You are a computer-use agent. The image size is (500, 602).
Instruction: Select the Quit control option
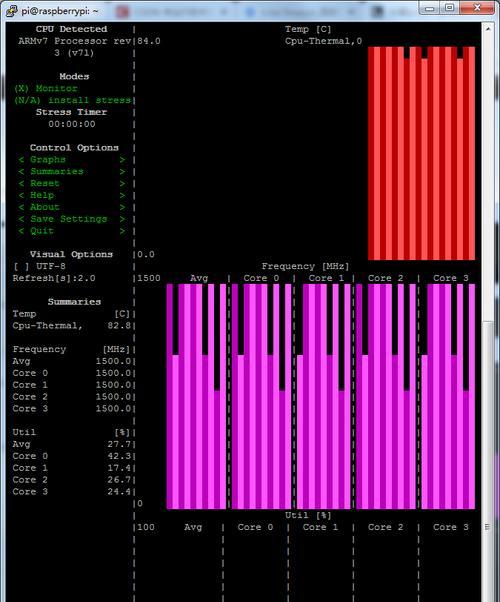click(72, 231)
